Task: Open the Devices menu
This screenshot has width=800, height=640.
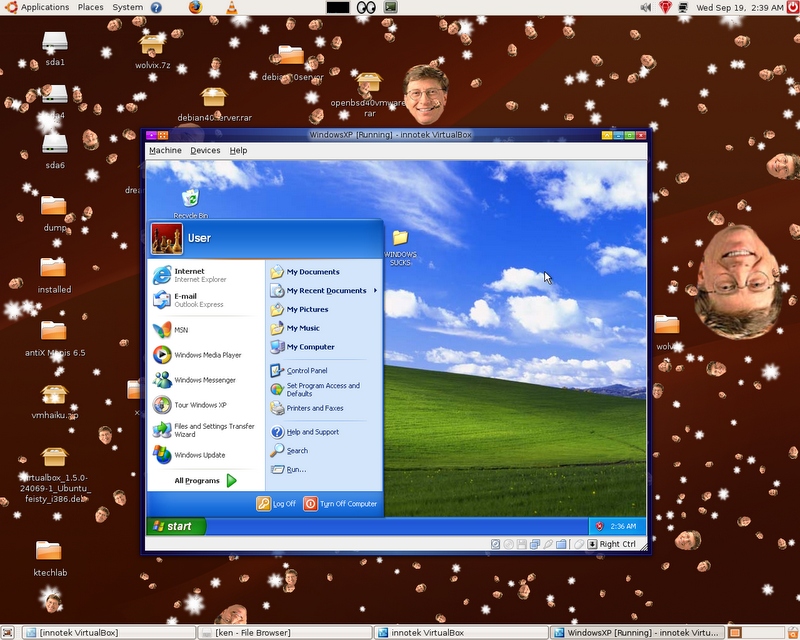Action: (205, 151)
